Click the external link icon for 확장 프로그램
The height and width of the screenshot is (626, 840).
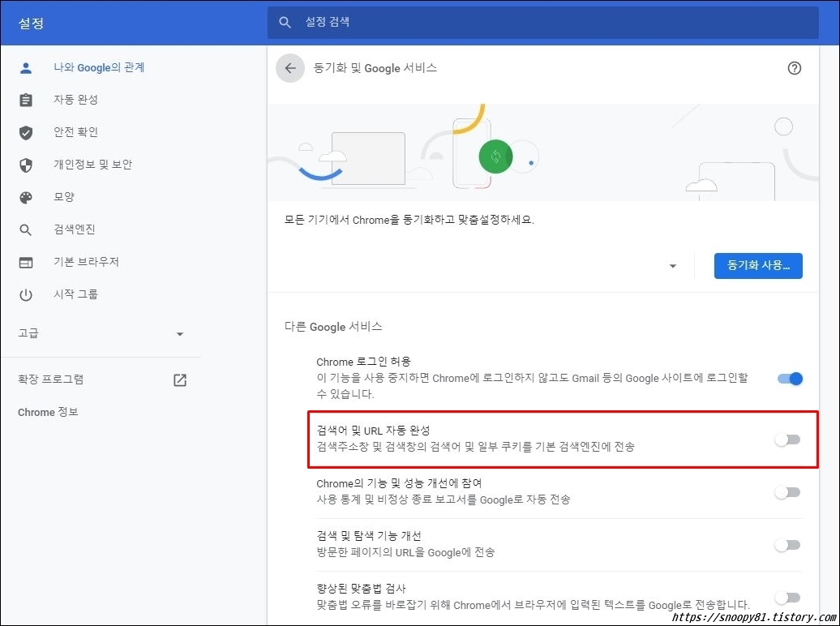tap(180, 380)
